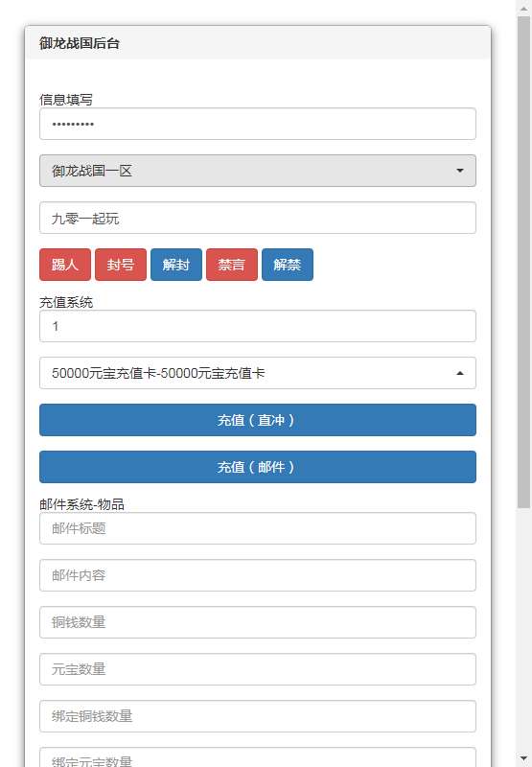Viewport: 532px width, 767px height.
Task: Click the 绑定元宝数量 input field
Action: coord(257,757)
